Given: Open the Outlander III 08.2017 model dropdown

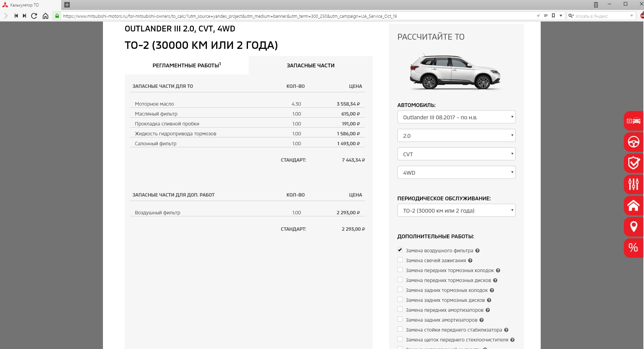Looking at the screenshot, I should coord(456,117).
